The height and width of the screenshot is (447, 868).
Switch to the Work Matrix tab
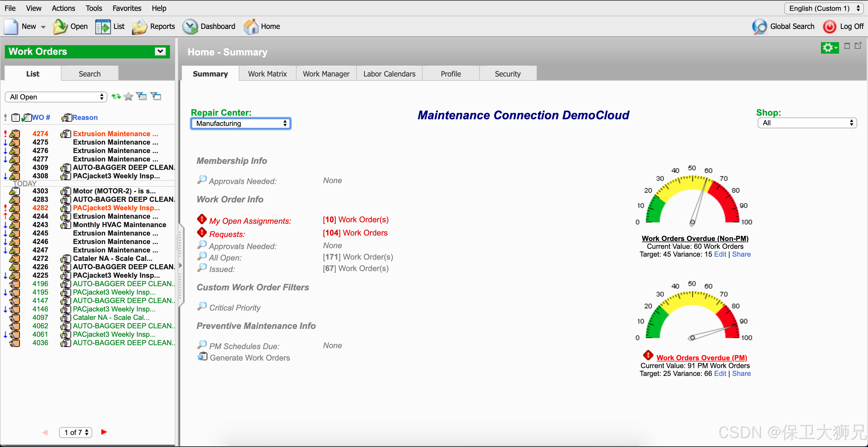pyautogui.click(x=267, y=74)
